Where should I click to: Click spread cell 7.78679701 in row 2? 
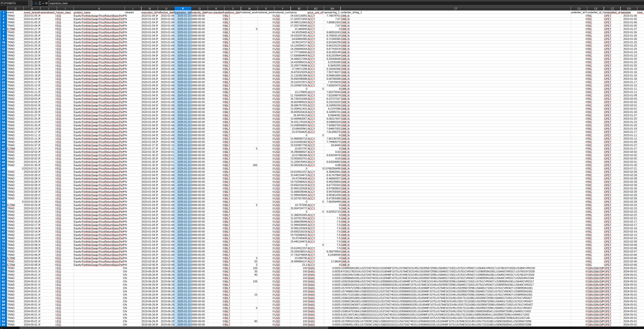point(332,16)
